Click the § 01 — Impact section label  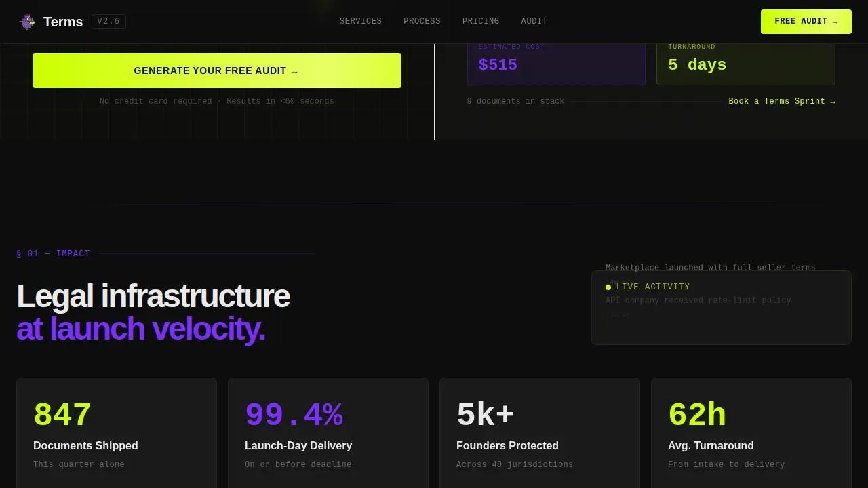pyautogui.click(x=53, y=254)
